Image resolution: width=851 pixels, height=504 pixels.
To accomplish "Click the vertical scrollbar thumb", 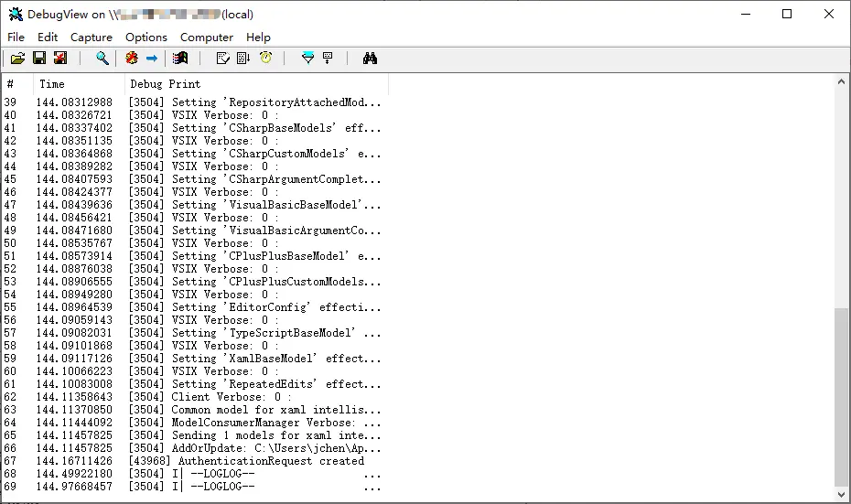I will [841, 397].
